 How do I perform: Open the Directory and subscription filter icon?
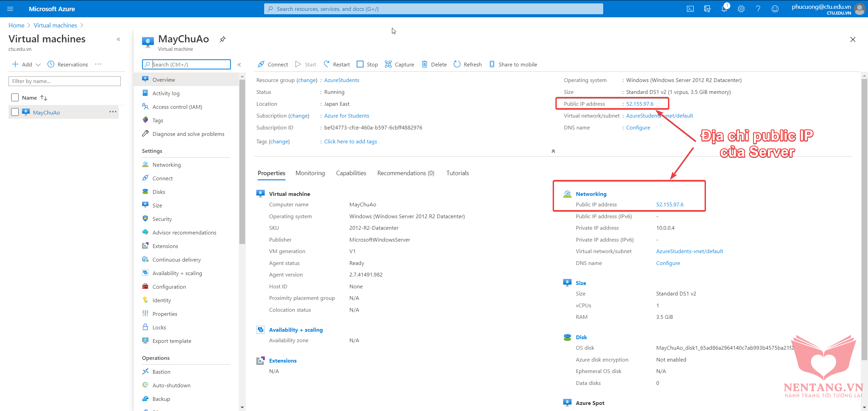coord(707,9)
